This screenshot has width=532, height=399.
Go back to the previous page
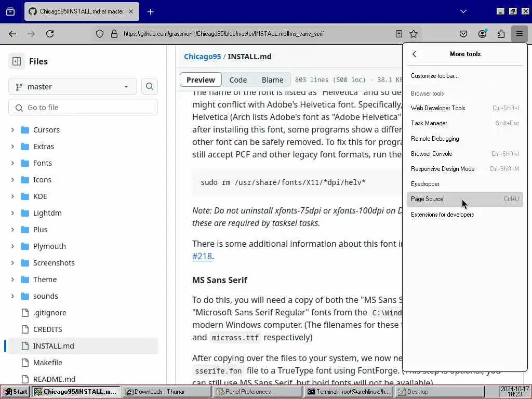12,34
